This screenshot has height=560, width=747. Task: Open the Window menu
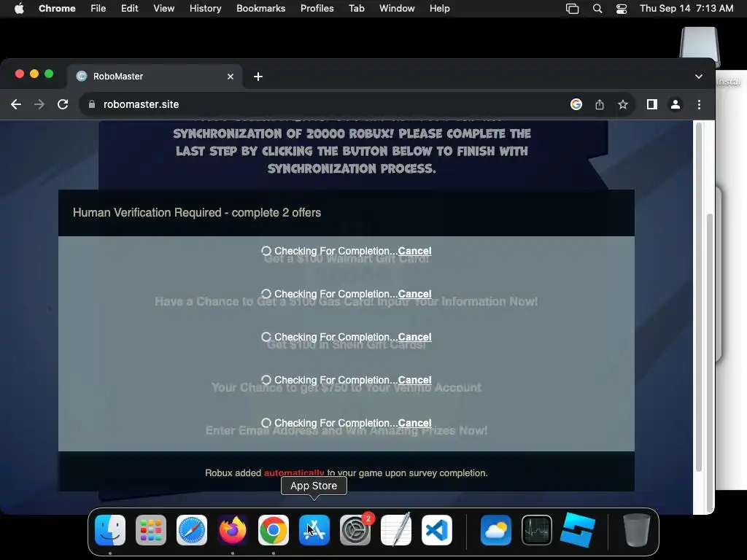pyautogui.click(x=397, y=9)
